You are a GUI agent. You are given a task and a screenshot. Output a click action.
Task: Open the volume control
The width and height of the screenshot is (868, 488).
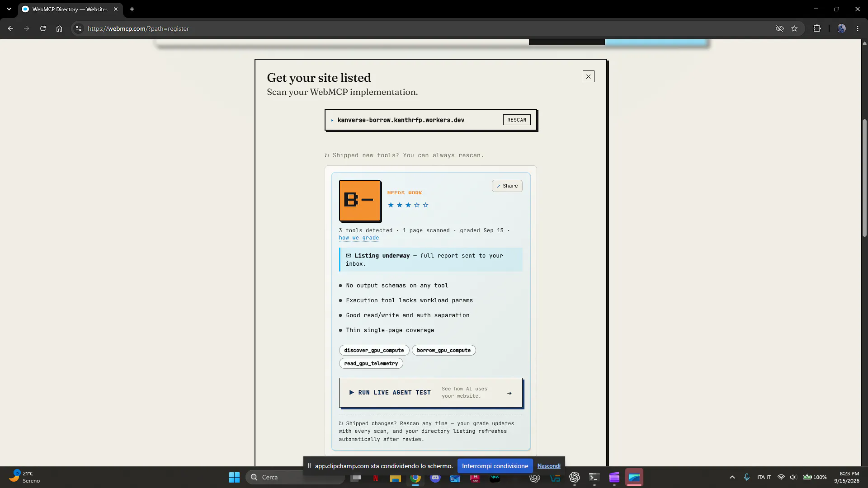pos(793,477)
